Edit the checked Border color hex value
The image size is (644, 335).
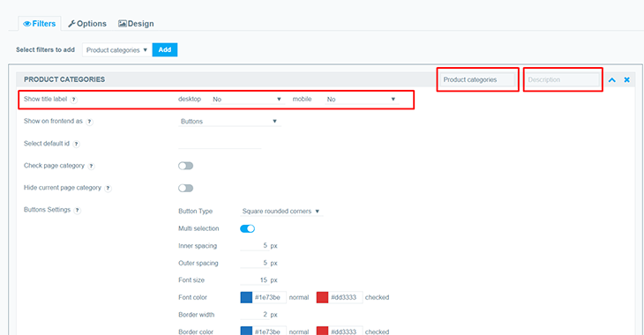pos(346,331)
